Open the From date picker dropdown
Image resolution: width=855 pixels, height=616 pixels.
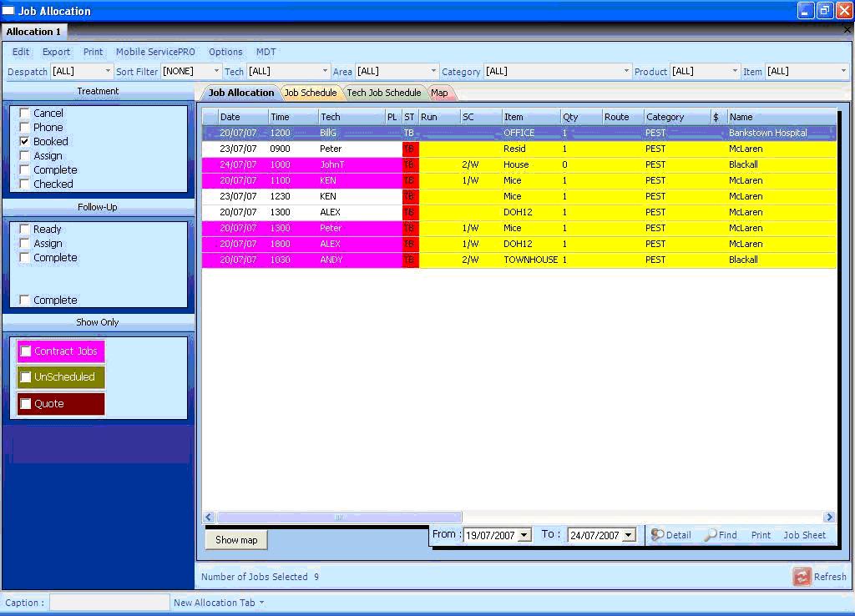(524, 536)
